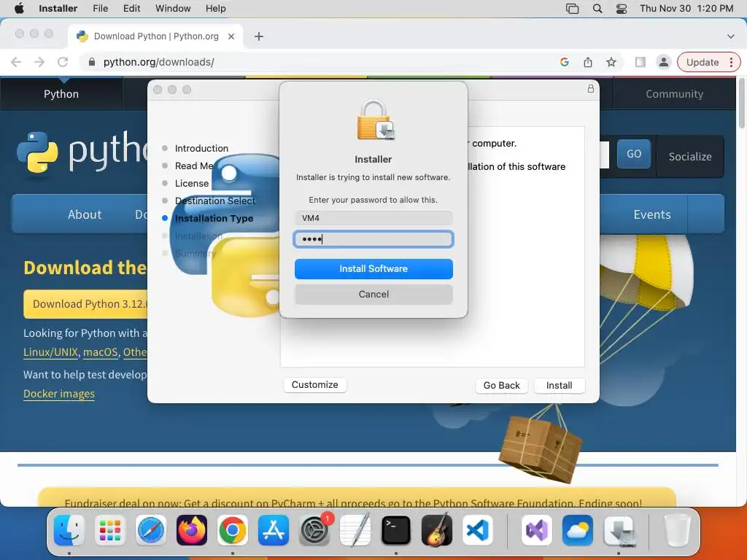Click the Install button in the installer window
The image size is (747, 560).
[560, 385]
